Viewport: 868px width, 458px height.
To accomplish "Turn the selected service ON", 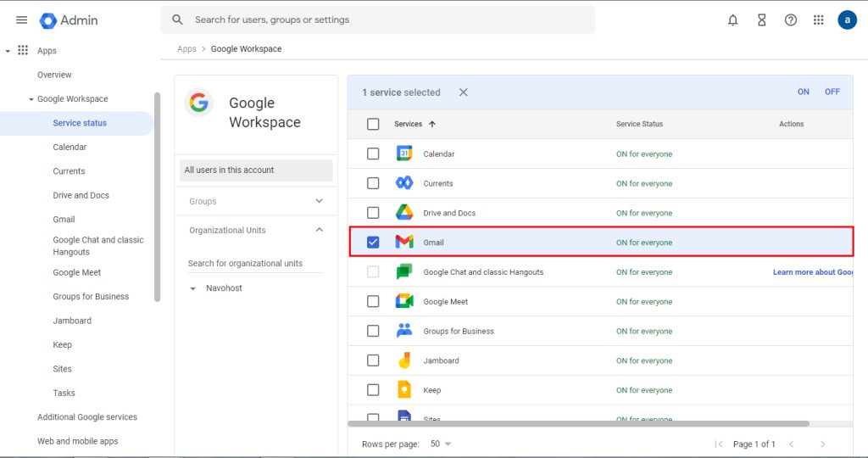I will pyautogui.click(x=804, y=92).
